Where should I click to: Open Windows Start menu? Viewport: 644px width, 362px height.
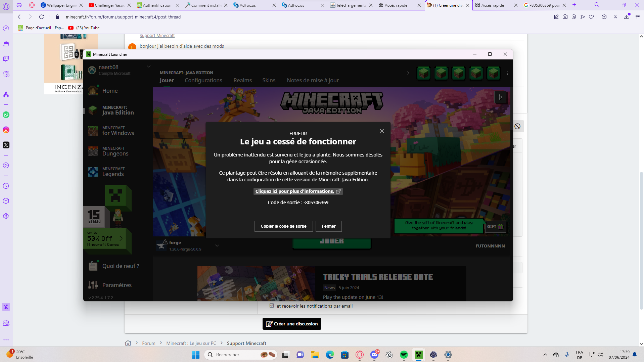click(195, 355)
